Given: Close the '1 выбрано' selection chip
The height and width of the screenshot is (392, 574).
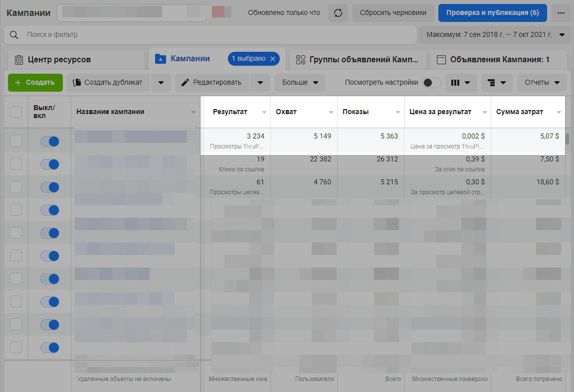Looking at the screenshot, I should [273, 59].
